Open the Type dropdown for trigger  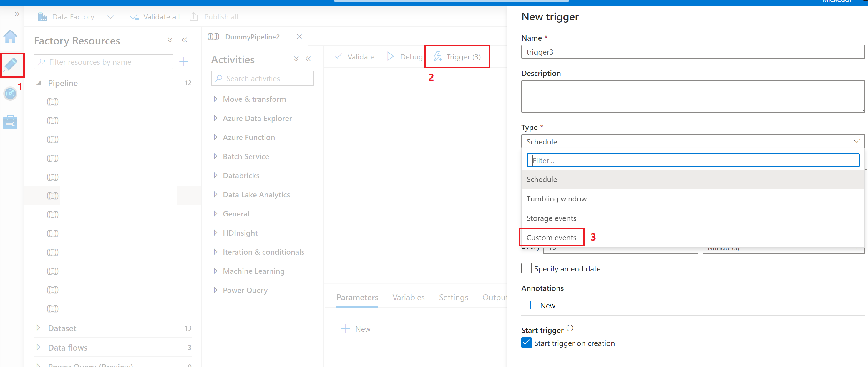[x=691, y=141]
